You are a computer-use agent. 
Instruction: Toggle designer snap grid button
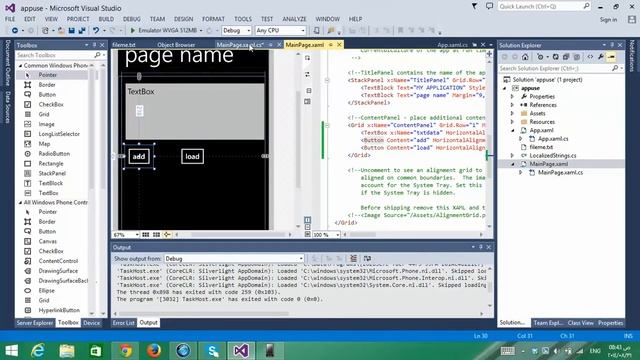point(146,235)
